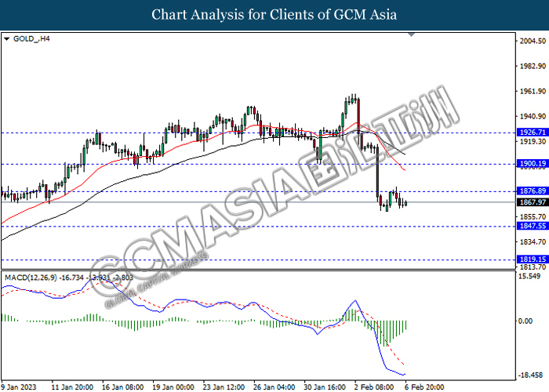
Task: Click the 1940.90 price axis value
Action: pyautogui.click(x=533, y=117)
